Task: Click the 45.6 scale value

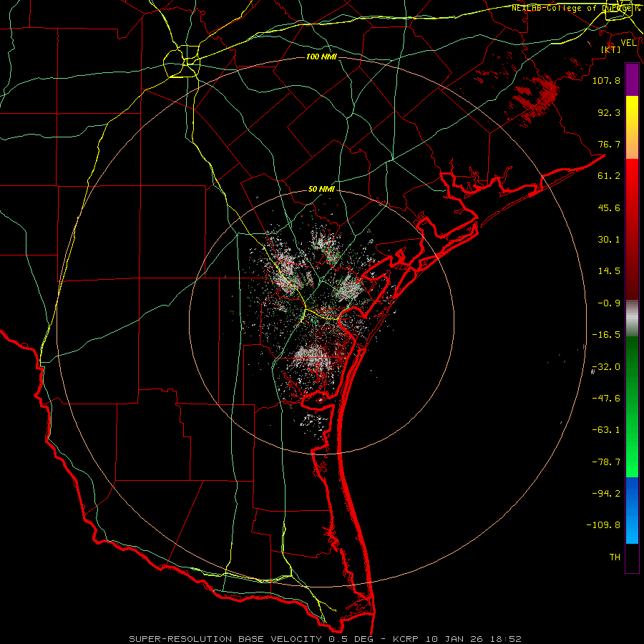Action: pyautogui.click(x=609, y=208)
